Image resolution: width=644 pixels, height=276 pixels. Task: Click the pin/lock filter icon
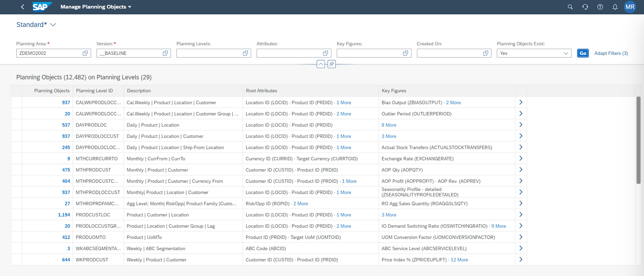[x=331, y=64]
